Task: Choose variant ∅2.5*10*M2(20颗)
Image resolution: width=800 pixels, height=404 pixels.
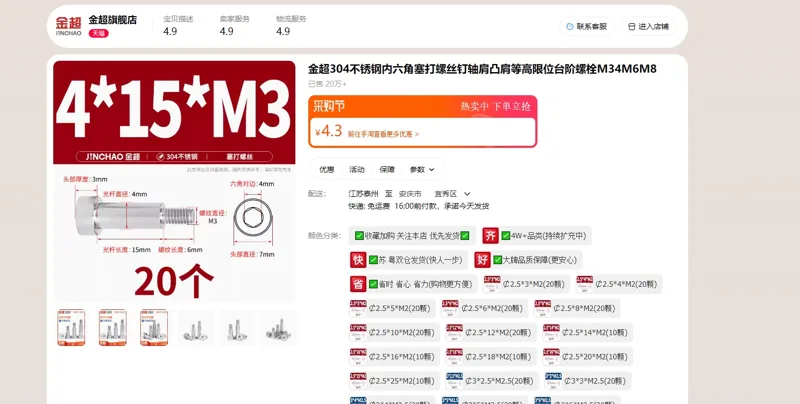Action: pyautogui.click(x=394, y=333)
